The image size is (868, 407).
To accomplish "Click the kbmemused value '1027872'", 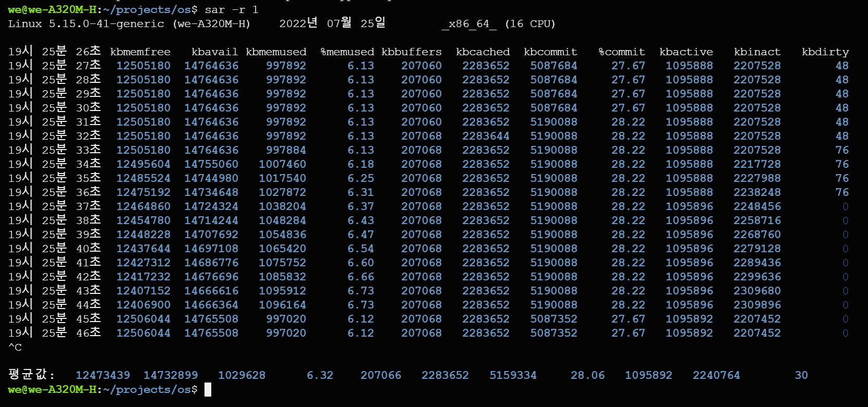I will [283, 193].
